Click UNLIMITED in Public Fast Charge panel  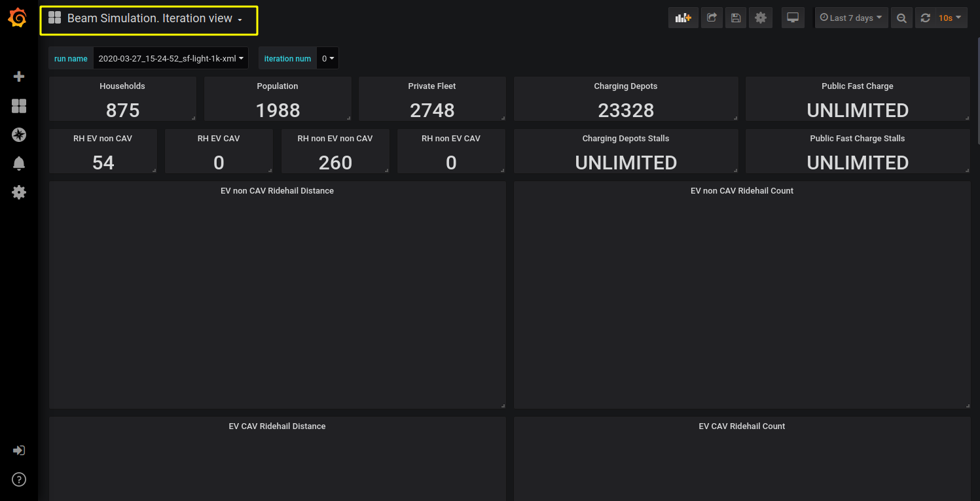(858, 111)
